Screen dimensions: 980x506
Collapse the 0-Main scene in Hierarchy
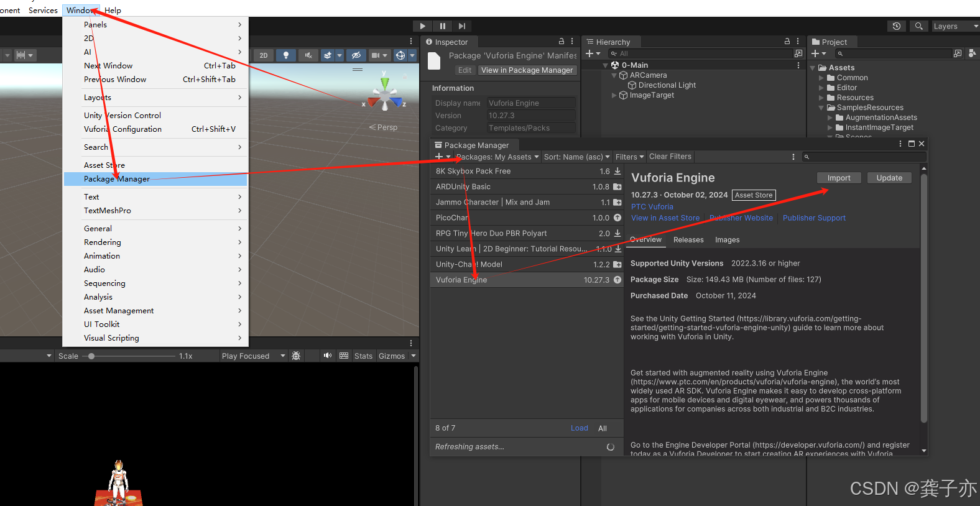[x=606, y=65]
